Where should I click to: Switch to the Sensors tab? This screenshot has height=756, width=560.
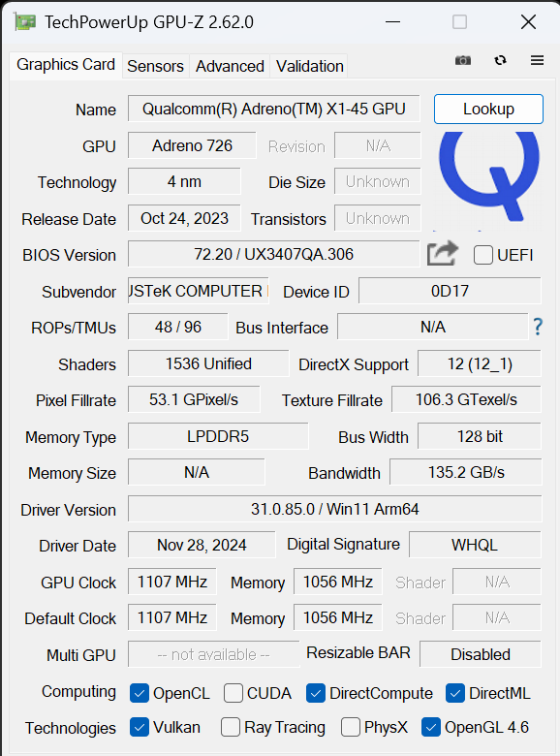(x=156, y=66)
